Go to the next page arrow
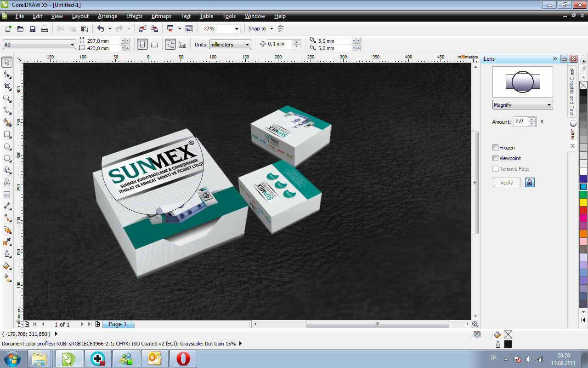Viewport: 588px width, 368px height. click(82, 324)
